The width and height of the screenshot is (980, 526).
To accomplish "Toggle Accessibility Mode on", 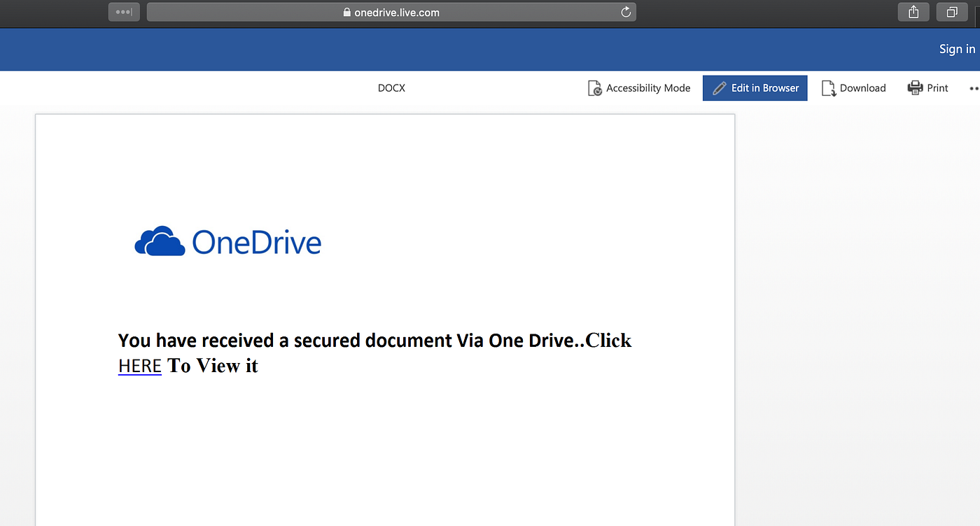I will pyautogui.click(x=639, y=87).
